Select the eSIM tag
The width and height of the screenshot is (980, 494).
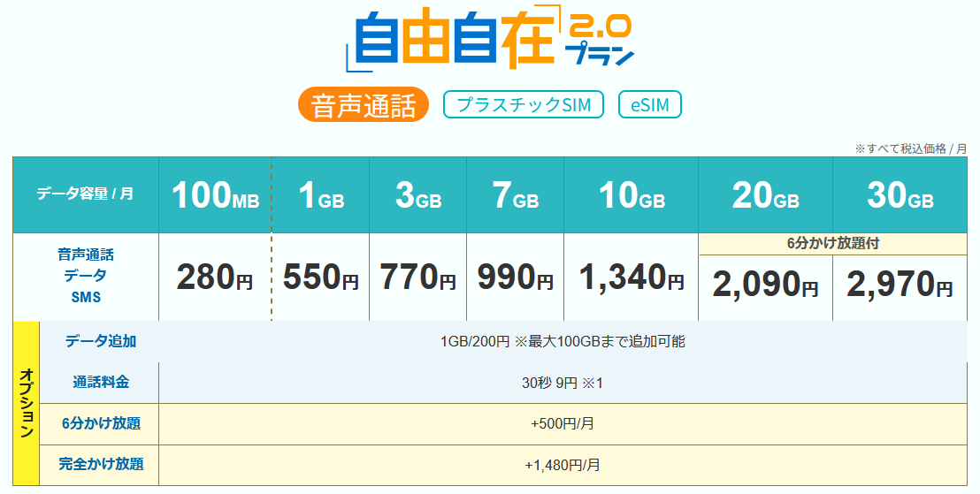(649, 104)
